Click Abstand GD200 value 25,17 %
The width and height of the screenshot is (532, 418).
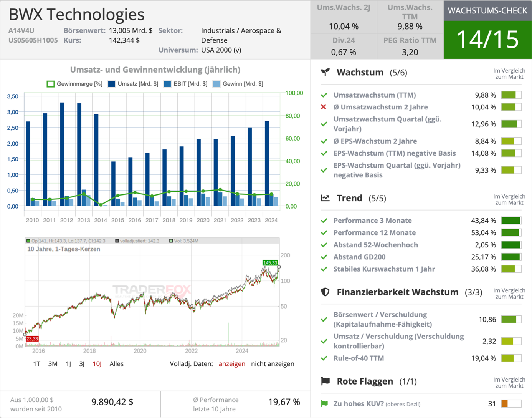pyautogui.click(x=483, y=257)
